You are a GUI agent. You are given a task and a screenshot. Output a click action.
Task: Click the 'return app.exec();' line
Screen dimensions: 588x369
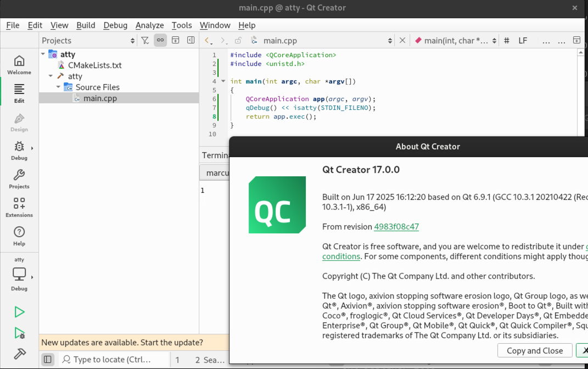pos(281,116)
